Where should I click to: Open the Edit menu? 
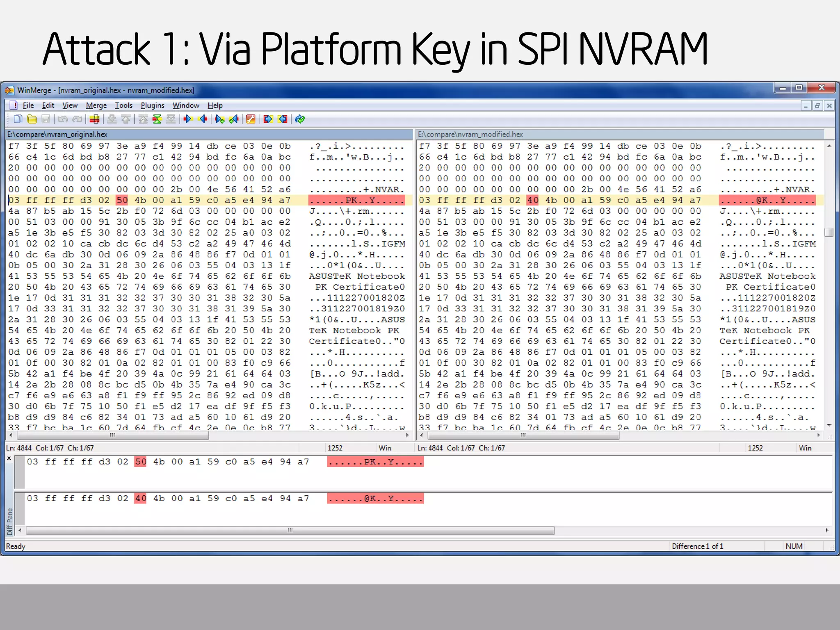48,105
